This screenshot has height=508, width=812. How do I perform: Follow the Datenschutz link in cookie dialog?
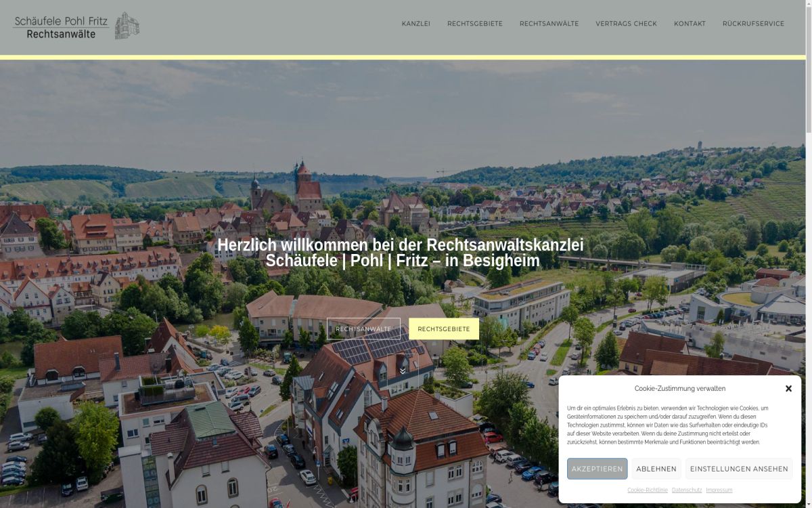tap(686, 490)
